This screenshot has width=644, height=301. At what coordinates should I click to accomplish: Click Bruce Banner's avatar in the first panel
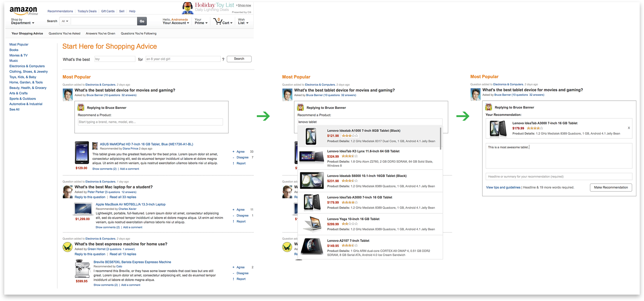pos(68,95)
